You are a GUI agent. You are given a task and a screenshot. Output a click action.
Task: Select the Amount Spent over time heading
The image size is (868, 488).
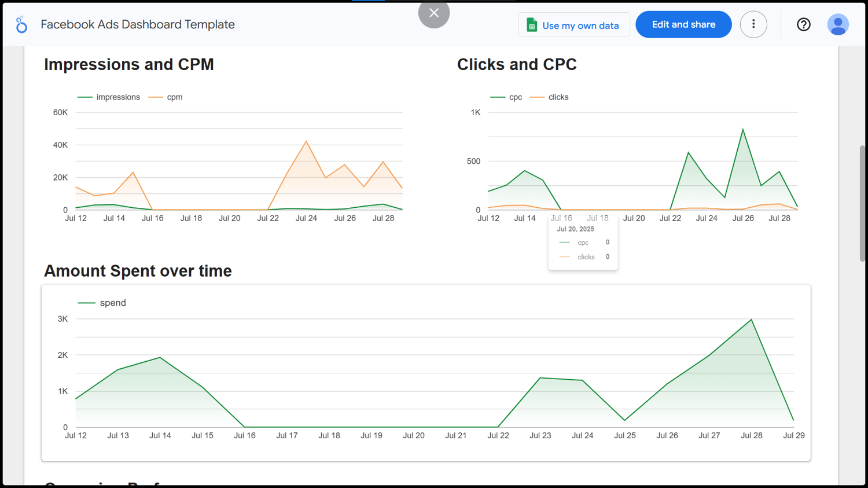pos(138,271)
